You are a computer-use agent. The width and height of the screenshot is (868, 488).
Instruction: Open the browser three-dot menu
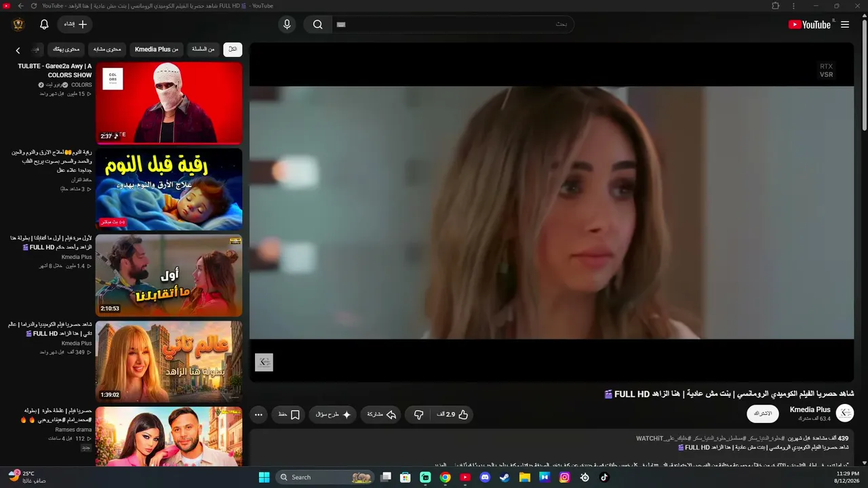[793, 6]
